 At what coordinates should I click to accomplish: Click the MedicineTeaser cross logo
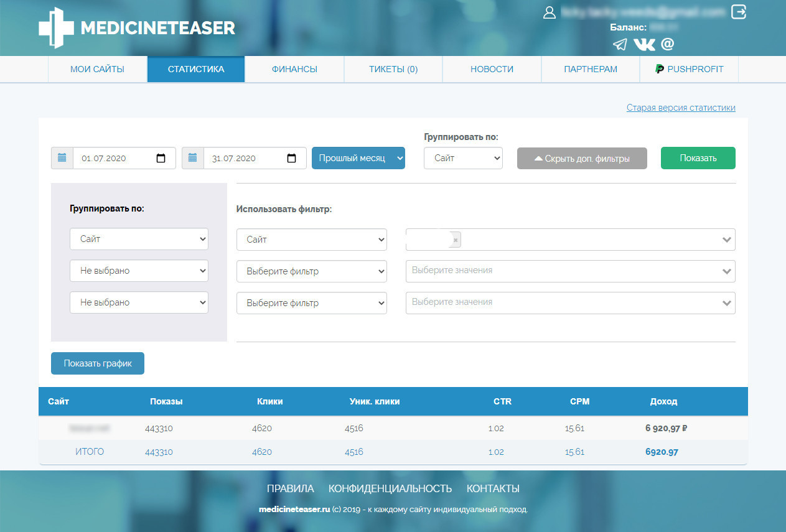point(56,28)
